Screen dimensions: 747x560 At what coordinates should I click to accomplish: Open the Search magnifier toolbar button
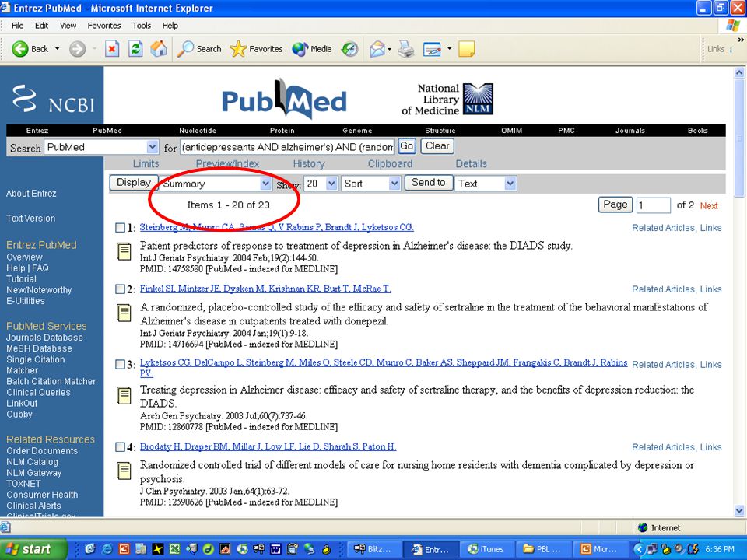click(x=199, y=48)
